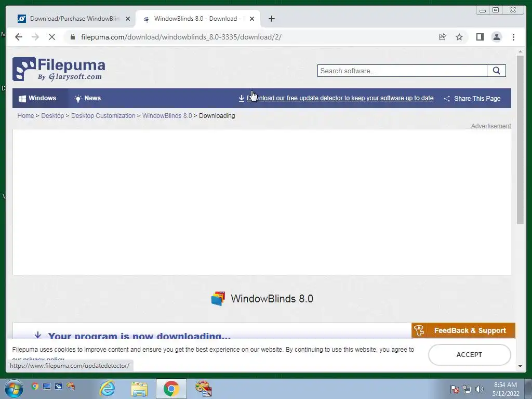Click Chrome taskbar button

tap(171, 389)
